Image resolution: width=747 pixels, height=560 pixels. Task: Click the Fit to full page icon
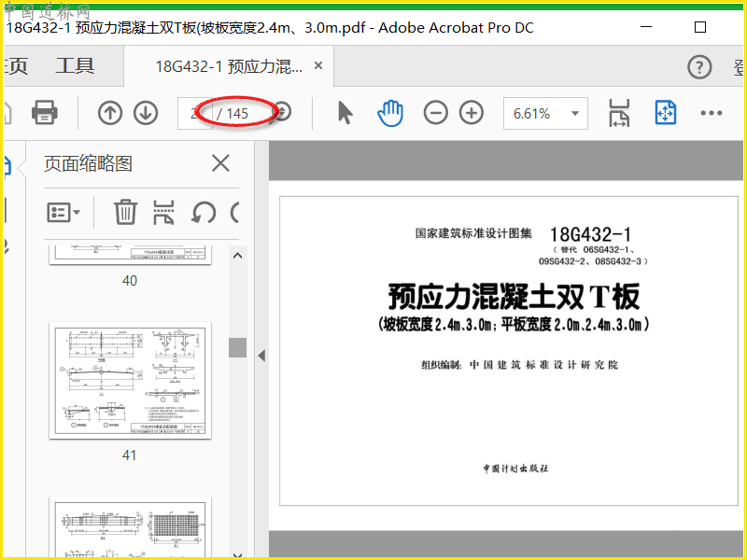click(x=666, y=113)
